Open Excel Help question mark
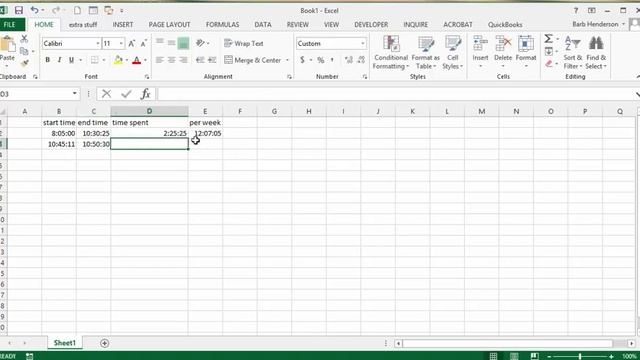 (576, 11)
